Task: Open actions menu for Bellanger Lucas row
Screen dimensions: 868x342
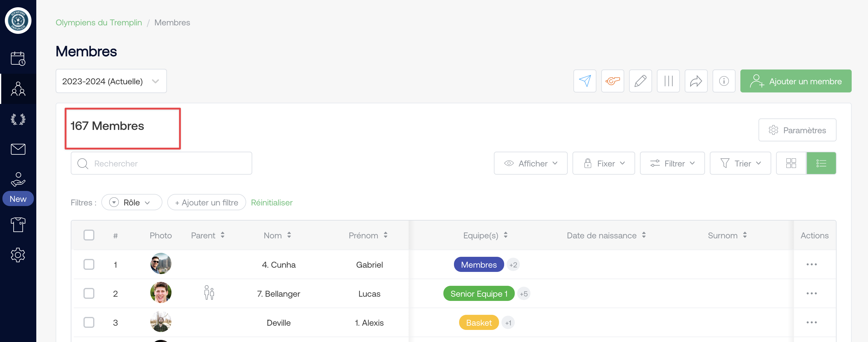Action: [x=811, y=293]
